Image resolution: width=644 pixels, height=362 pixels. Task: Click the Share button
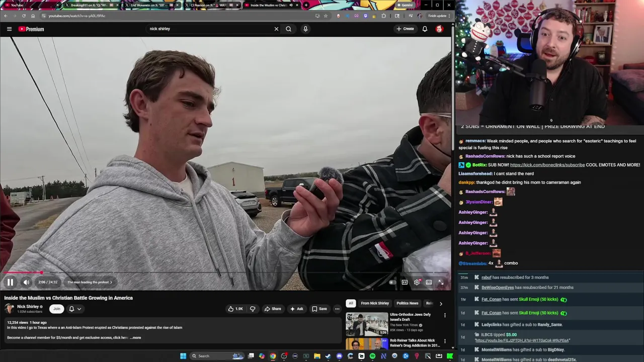(273, 309)
